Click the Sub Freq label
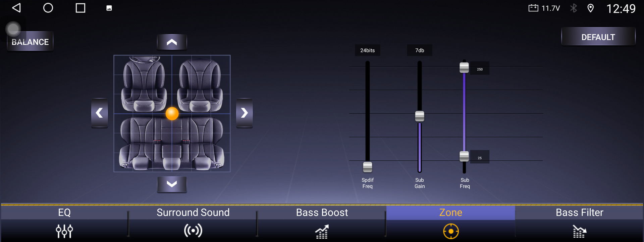The height and width of the screenshot is (242, 644). 465,183
